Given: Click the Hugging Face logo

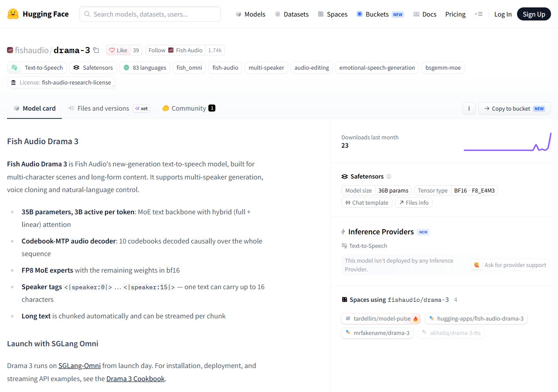Looking at the screenshot, I should 38,14.
